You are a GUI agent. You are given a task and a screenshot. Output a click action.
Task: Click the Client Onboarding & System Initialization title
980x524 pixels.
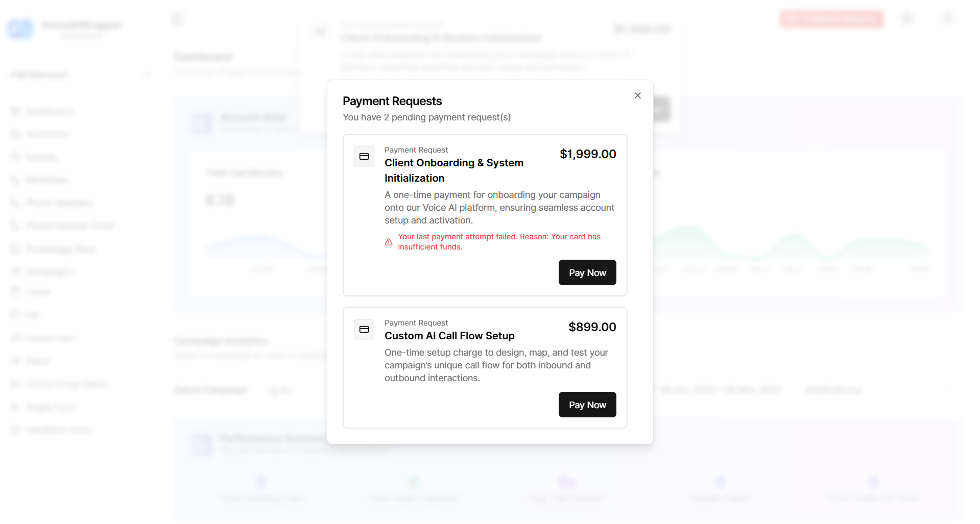click(x=453, y=170)
